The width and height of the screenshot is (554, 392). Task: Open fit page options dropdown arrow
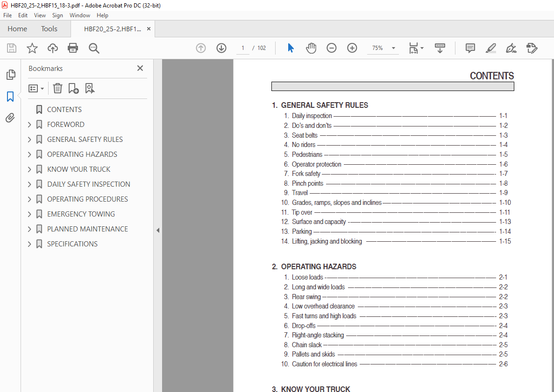[x=422, y=48]
